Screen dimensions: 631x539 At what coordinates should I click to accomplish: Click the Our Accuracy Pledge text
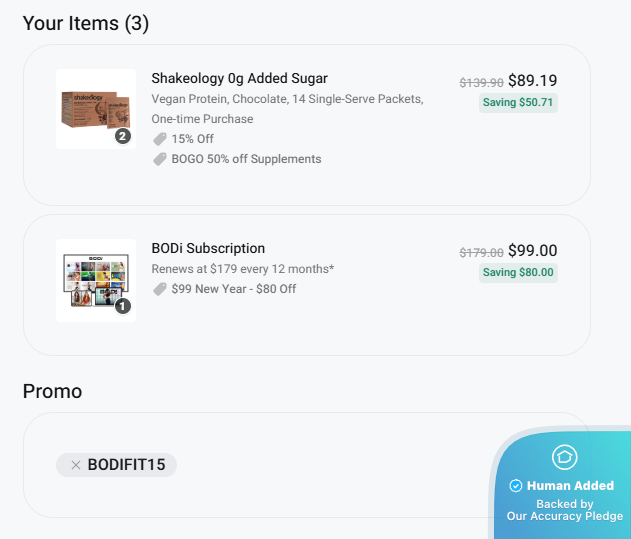click(565, 516)
